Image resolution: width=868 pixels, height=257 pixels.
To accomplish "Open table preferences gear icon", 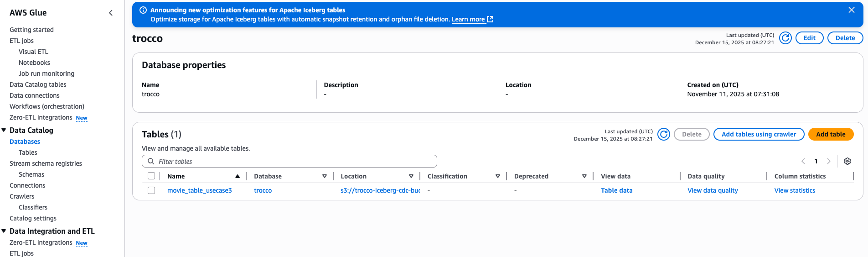I will pyautogui.click(x=847, y=161).
